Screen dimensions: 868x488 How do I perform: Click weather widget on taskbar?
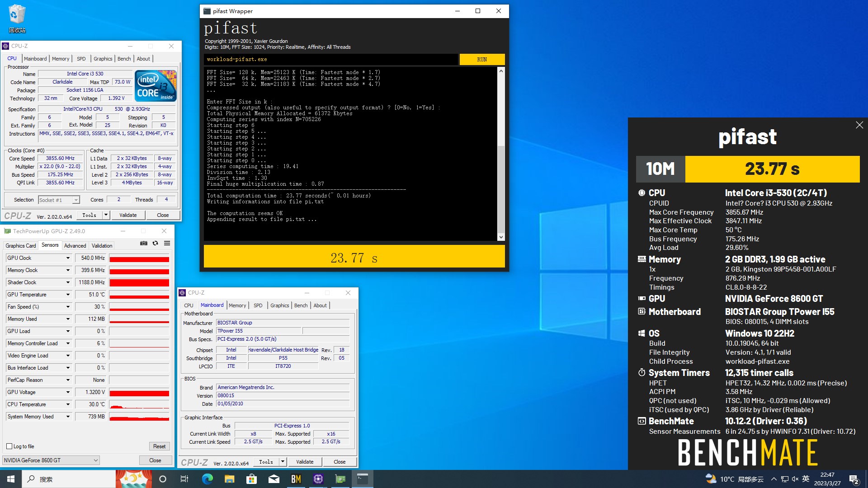tap(735, 479)
